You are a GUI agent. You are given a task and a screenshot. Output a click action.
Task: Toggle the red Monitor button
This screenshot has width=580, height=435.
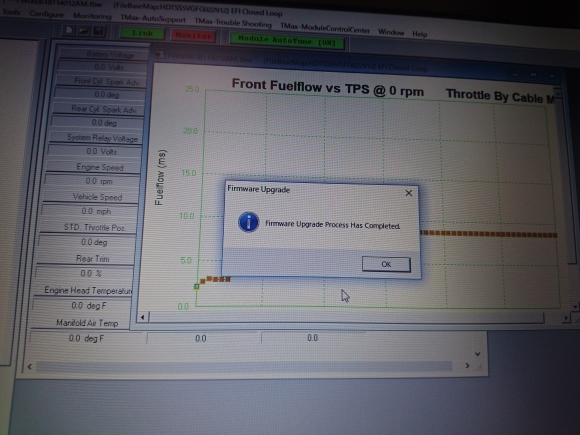pos(193,36)
